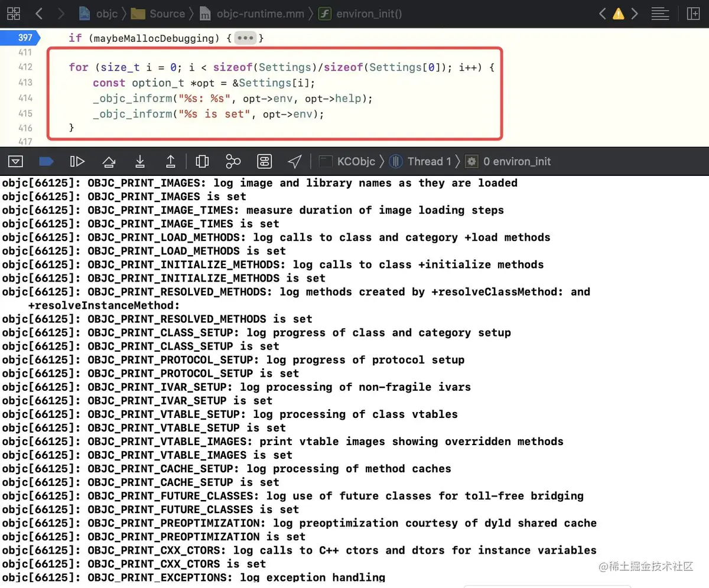The height and width of the screenshot is (588, 709).
Task: Click 'OBJC_PRINT_CXX_CTORS: log calls' log line
Action: coord(299,550)
